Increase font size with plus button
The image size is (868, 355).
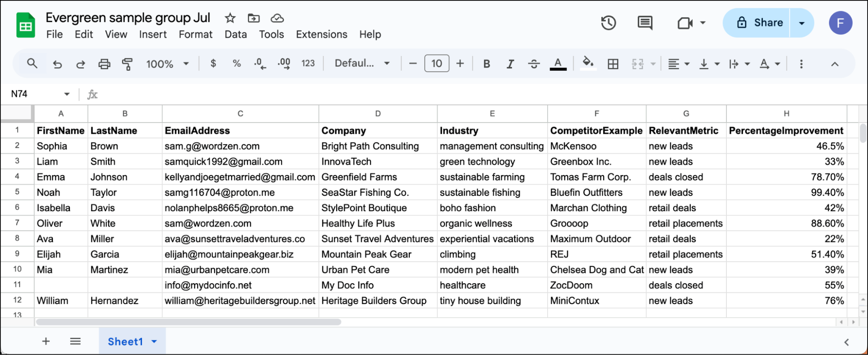(x=460, y=63)
